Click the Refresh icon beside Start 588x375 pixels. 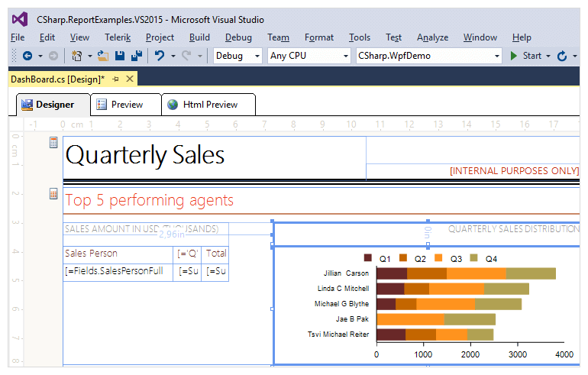(x=562, y=56)
